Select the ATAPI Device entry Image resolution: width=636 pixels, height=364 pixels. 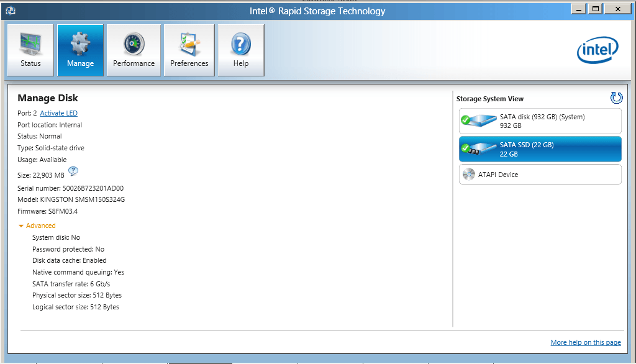[540, 175]
